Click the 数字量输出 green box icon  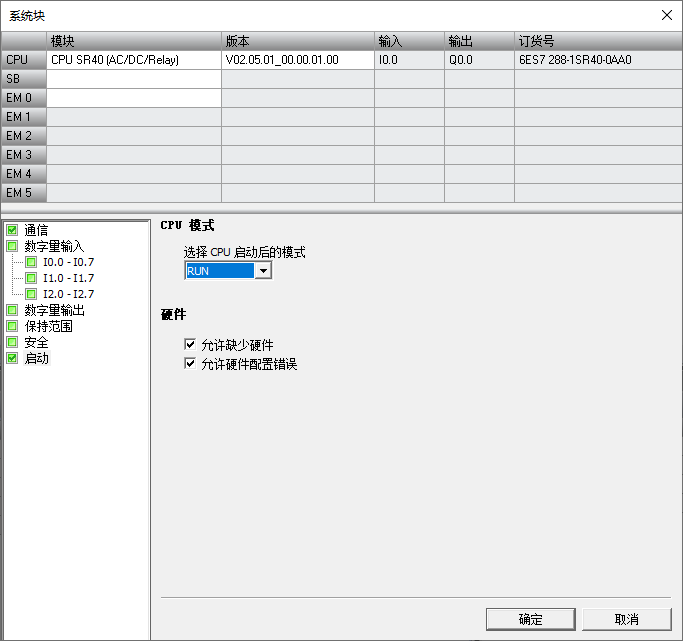pyautogui.click(x=12, y=310)
